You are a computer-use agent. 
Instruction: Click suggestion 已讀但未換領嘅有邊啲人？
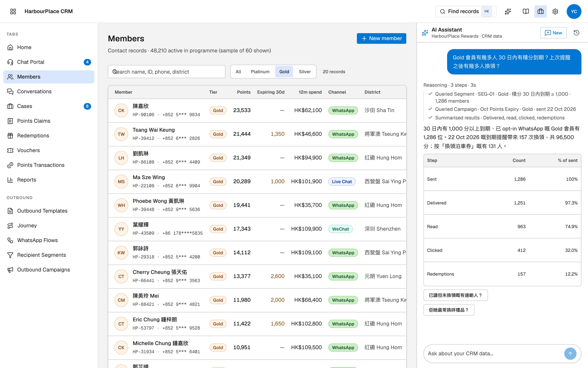(455, 295)
